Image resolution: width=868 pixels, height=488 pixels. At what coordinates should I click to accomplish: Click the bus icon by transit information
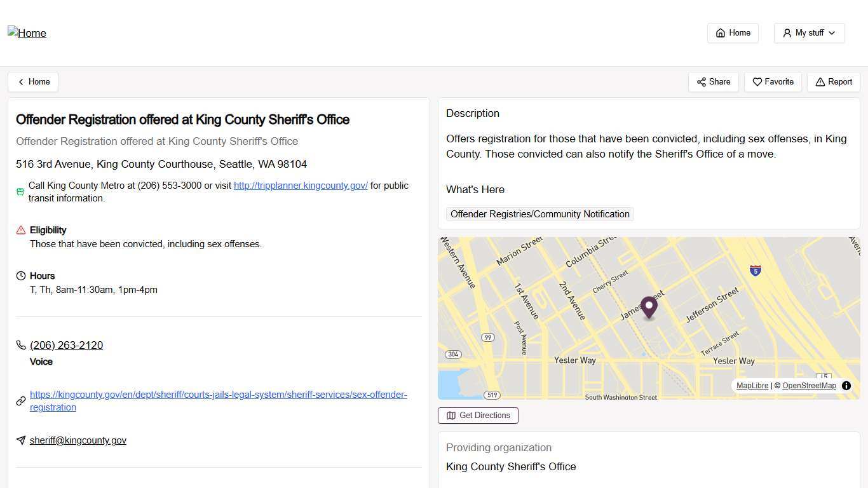click(20, 191)
